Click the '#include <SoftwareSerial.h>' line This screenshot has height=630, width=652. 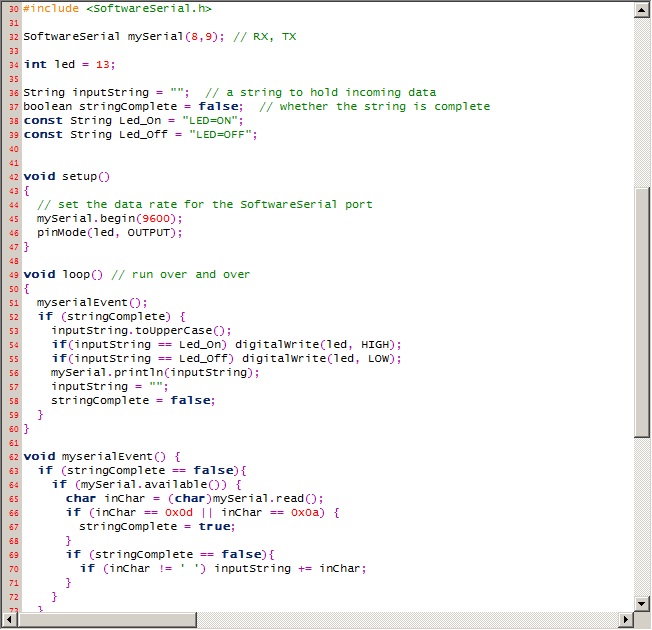117,9
